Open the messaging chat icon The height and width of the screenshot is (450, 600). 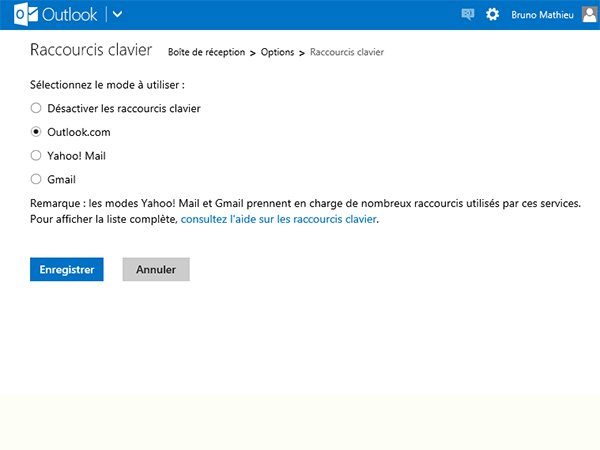(x=467, y=15)
